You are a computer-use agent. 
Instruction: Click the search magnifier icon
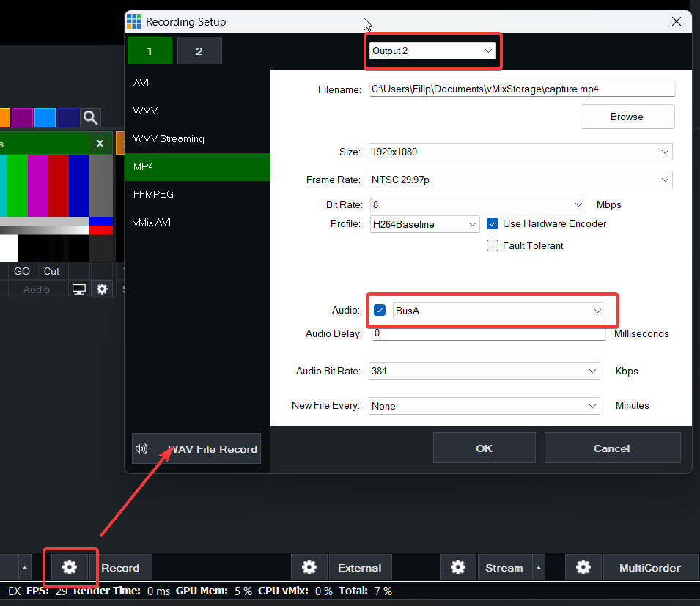[x=90, y=118]
